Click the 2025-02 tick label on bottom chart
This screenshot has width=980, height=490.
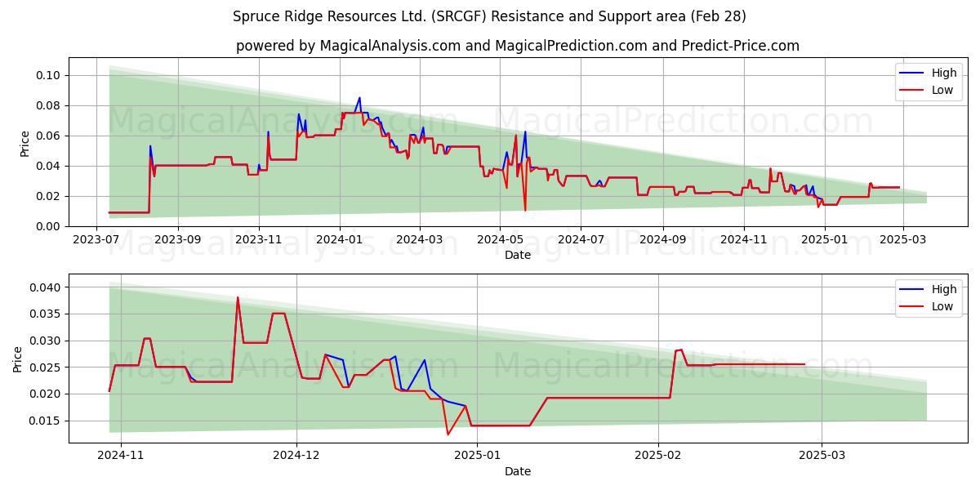(x=658, y=457)
